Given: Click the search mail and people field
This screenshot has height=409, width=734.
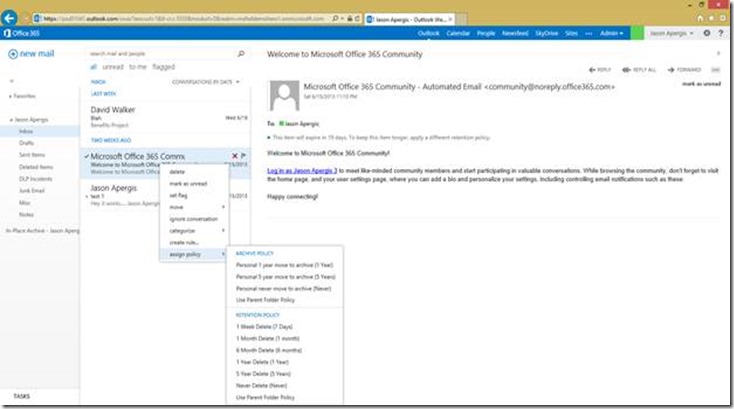Looking at the screenshot, I should pyautogui.click(x=162, y=54).
